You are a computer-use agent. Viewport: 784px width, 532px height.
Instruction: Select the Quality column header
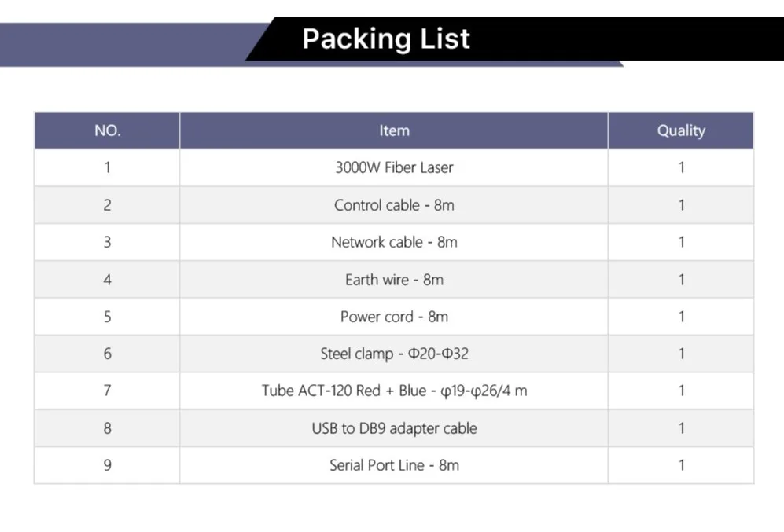[x=681, y=130]
